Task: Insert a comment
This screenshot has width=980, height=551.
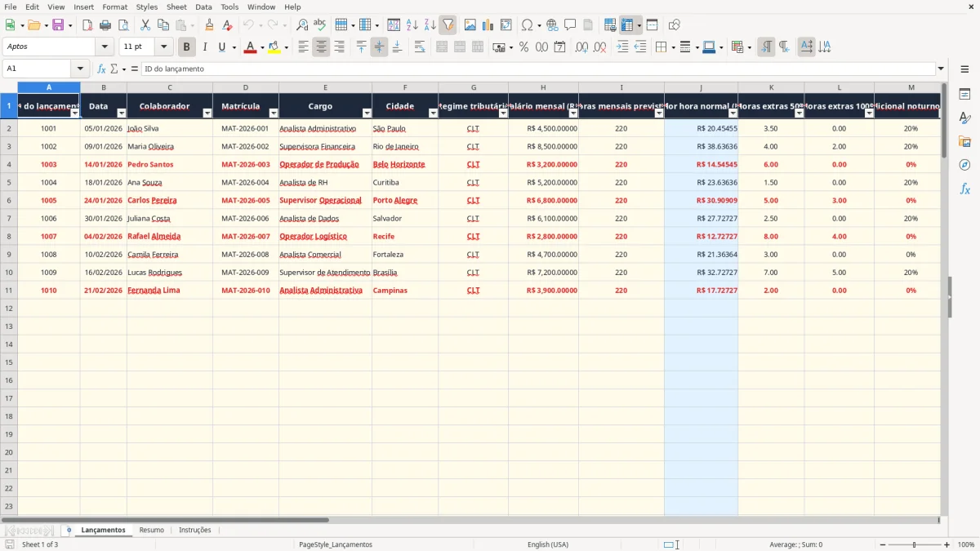Action: point(570,25)
